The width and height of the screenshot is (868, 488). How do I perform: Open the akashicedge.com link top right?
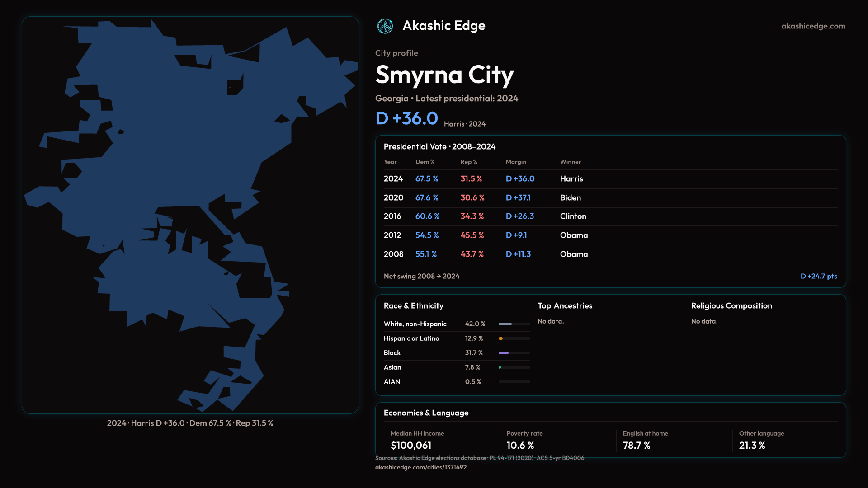(813, 26)
